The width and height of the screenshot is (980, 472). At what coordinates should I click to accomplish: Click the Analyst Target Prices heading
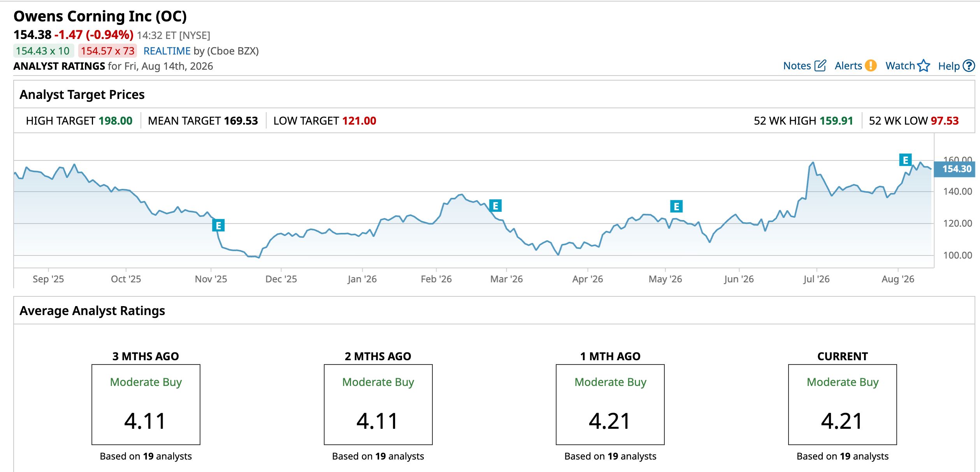pyautogui.click(x=82, y=95)
